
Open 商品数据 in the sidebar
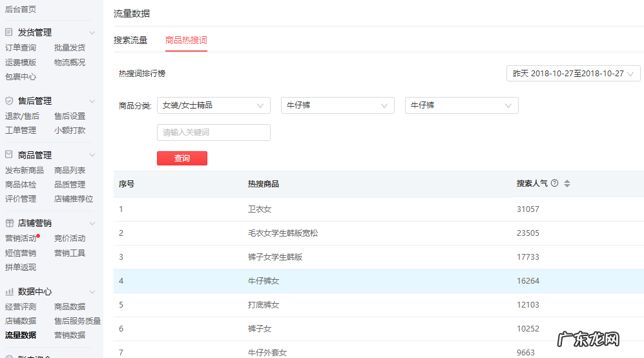[70, 306]
